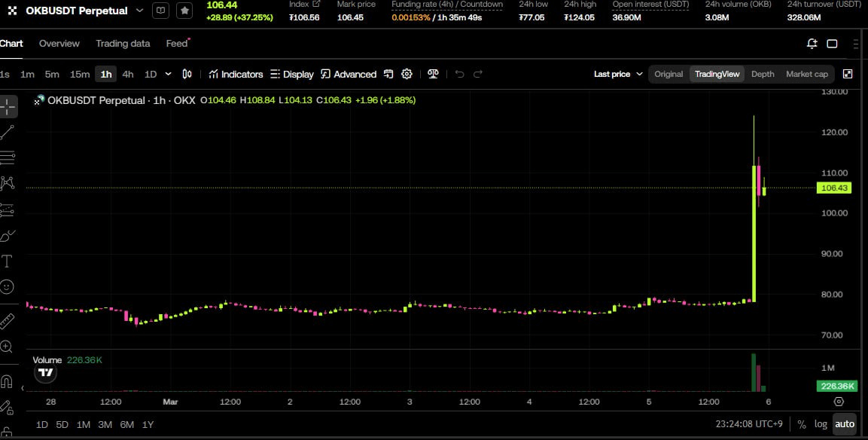
Task: Select the ruler measure tool
Action: (x=8, y=322)
